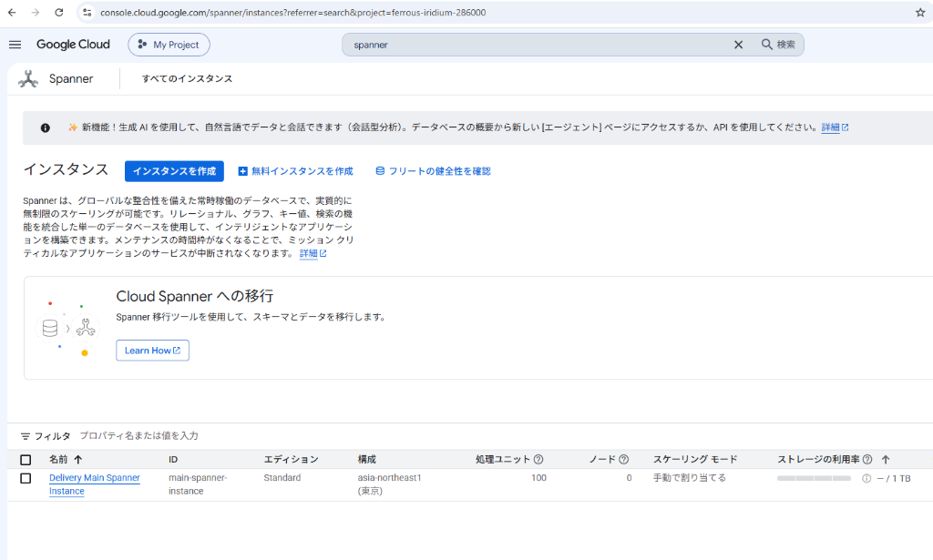
Task: Click the Learn How button
Action: (x=152, y=351)
